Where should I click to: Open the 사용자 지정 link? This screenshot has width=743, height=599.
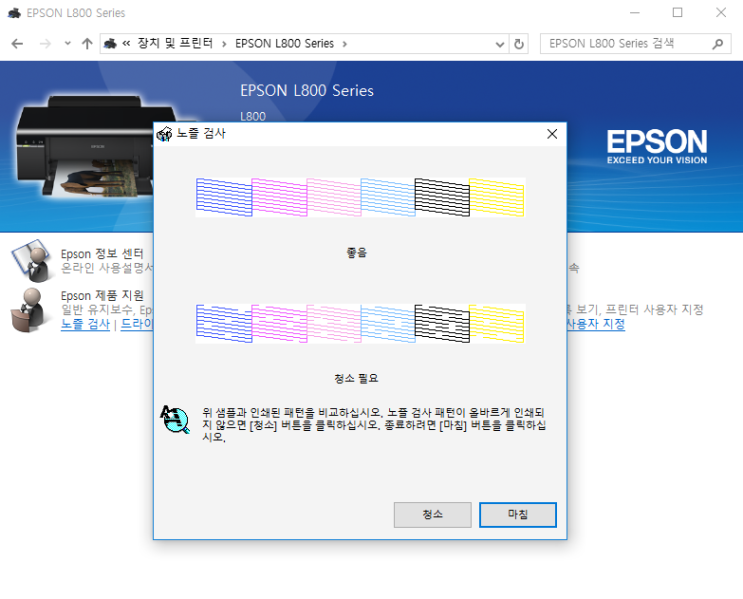(x=596, y=324)
